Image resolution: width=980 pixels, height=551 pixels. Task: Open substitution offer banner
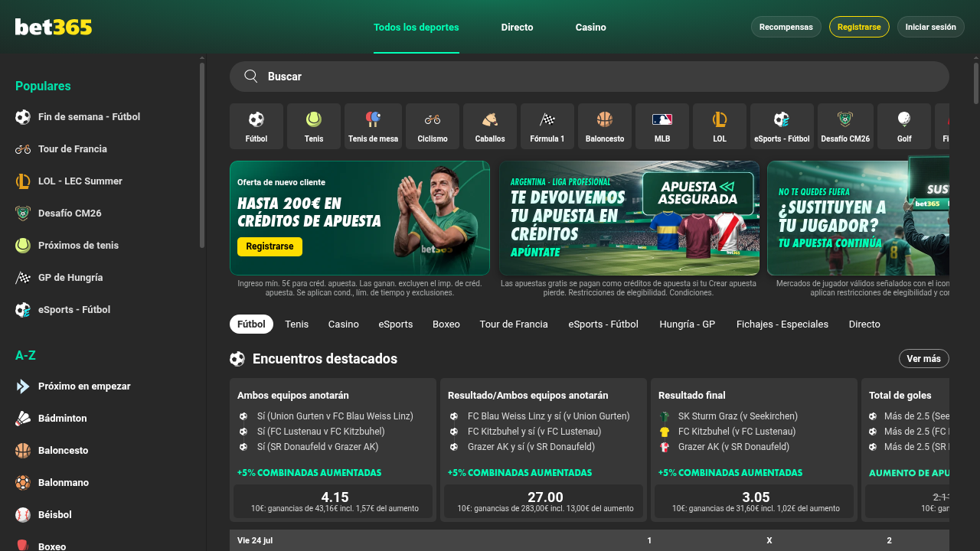point(858,218)
